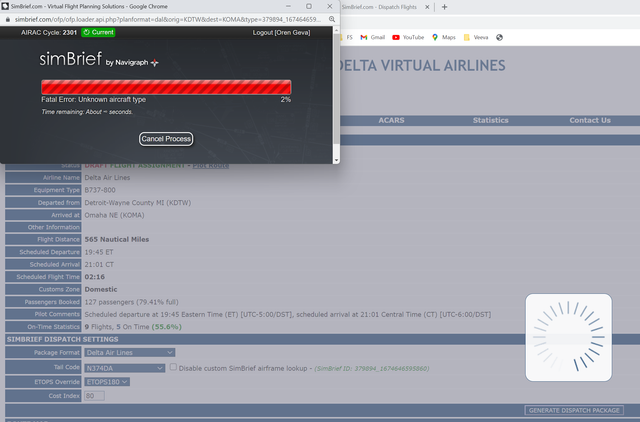Close the SimBrief Dispatch Flights tab
Viewport: 640px width, 422px height.
coord(427,7)
